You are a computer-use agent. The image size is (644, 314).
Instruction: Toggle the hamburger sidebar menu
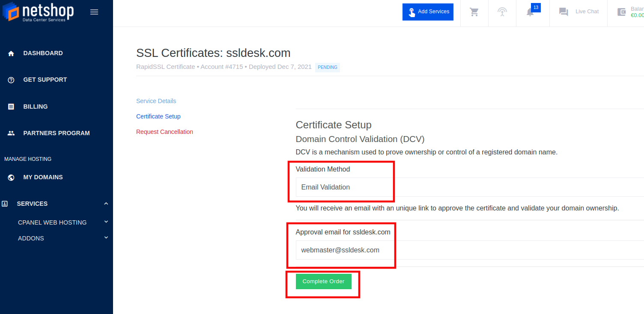coord(95,12)
